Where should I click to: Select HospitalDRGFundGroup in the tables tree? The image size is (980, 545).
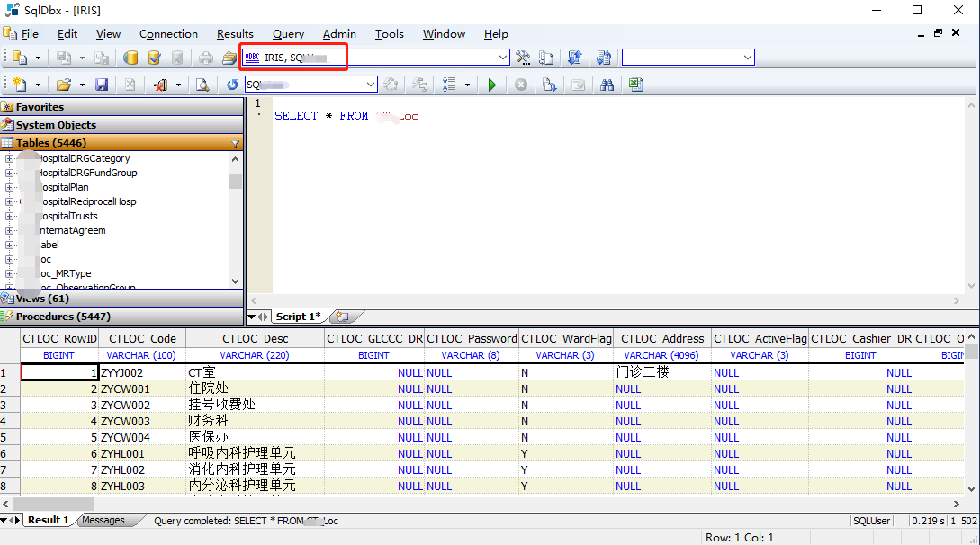87,173
